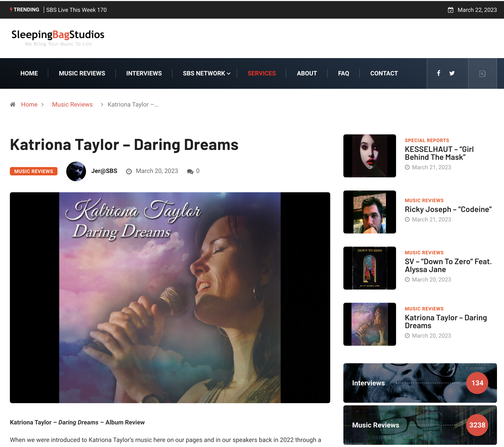Open trending item SBS Live This Week 170

(x=76, y=10)
